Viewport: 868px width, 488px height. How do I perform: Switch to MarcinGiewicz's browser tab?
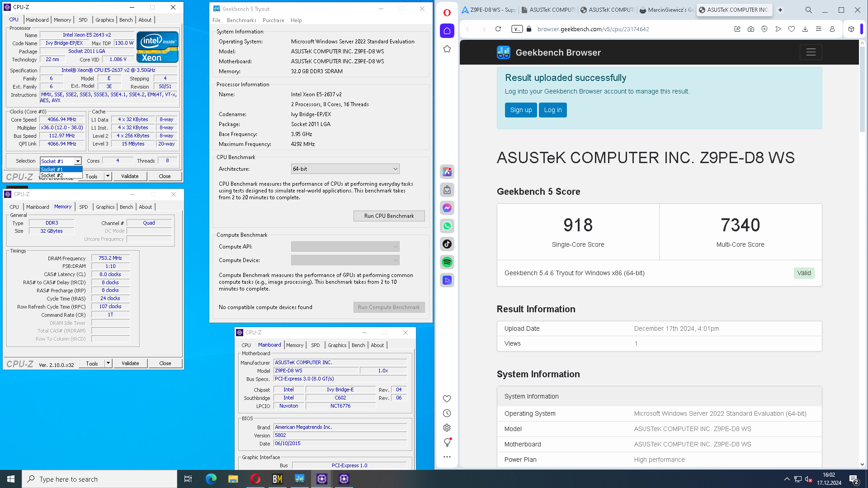(x=667, y=10)
